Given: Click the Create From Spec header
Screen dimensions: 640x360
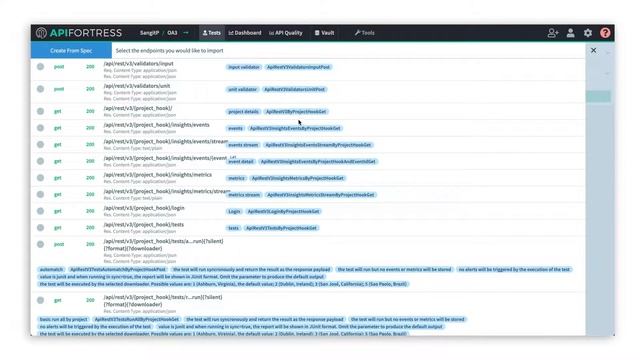Looking at the screenshot, I should (71, 50).
